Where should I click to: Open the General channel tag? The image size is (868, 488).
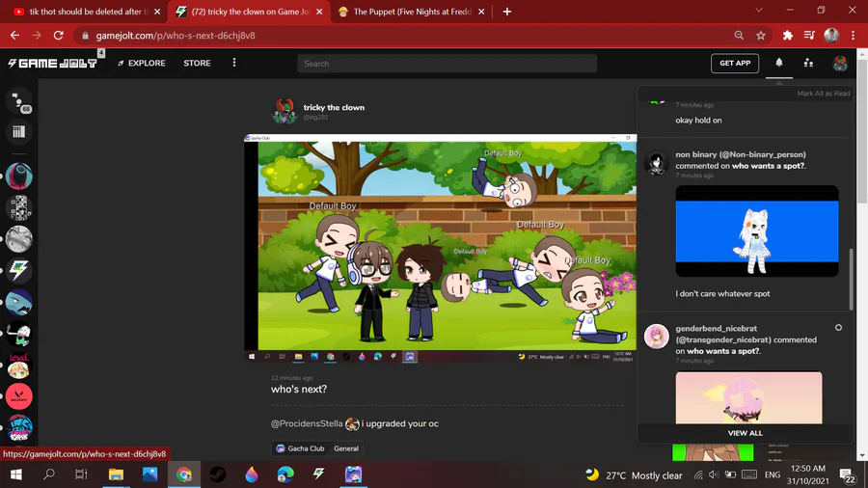pyautogui.click(x=346, y=448)
